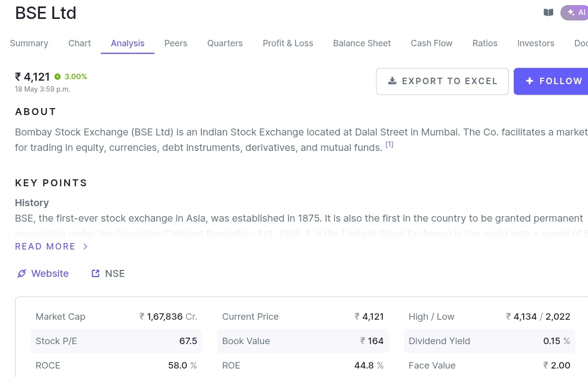Click the [1] citation reference

(389, 144)
